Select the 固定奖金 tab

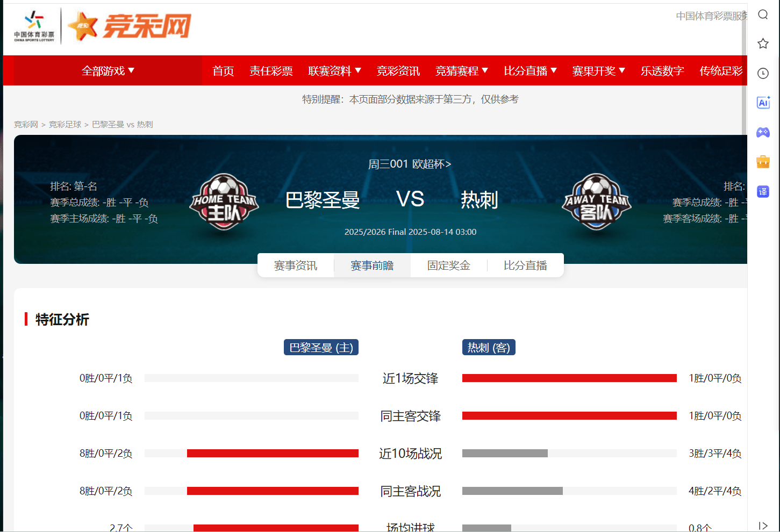click(x=449, y=265)
